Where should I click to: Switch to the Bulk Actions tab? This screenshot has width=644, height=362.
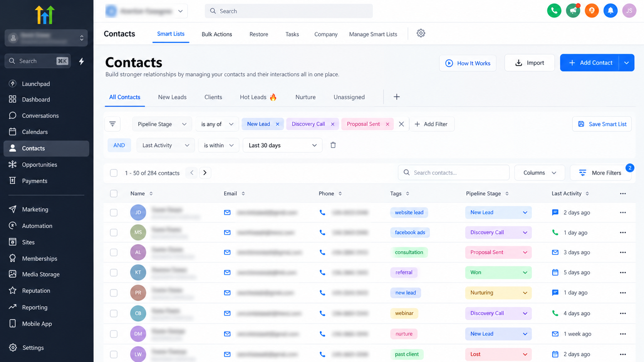(x=217, y=34)
